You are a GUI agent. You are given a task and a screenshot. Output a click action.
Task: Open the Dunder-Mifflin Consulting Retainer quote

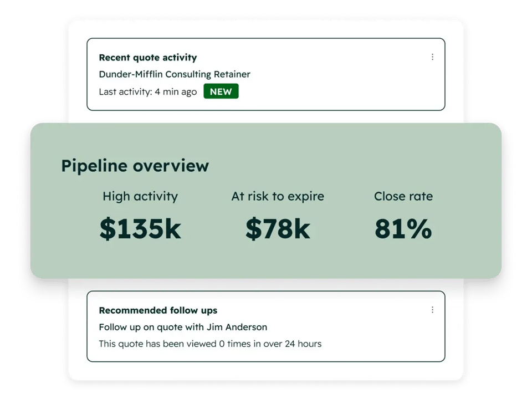point(174,74)
